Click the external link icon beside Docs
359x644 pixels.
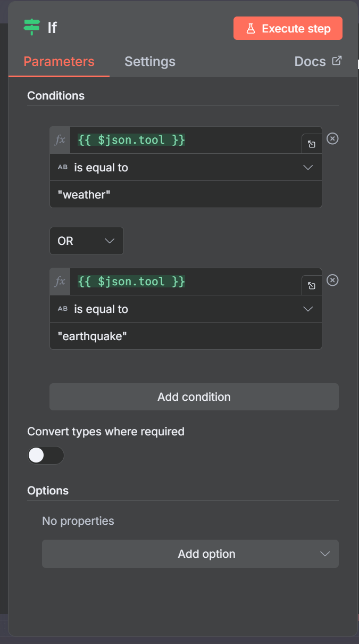click(x=337, y=61)
